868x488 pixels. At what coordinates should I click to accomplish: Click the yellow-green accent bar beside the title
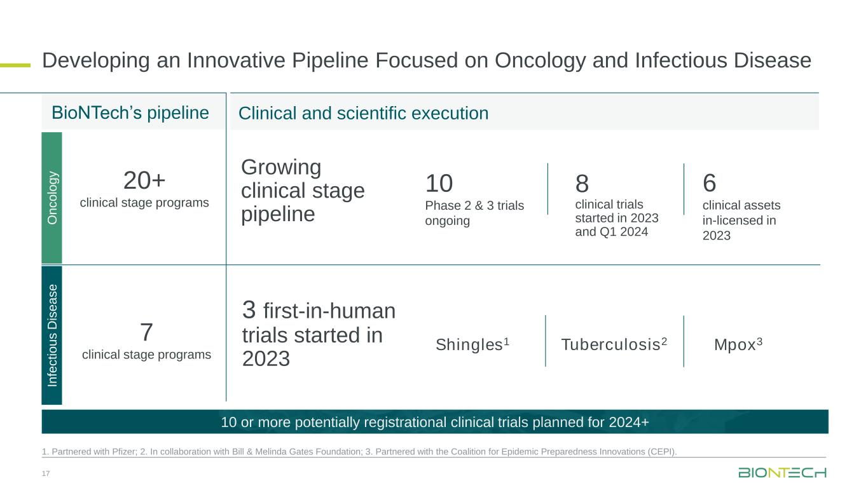(x=15, y=64)
